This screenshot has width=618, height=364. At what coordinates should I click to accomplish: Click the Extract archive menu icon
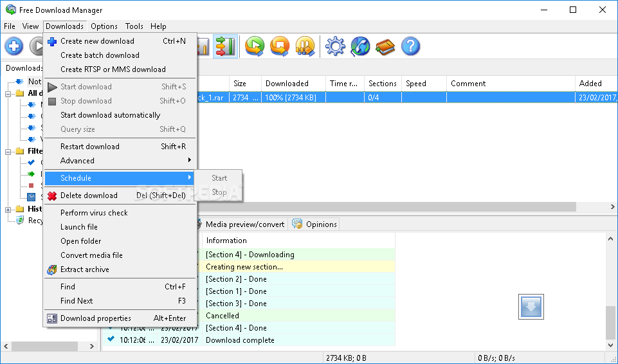point(52,269)
